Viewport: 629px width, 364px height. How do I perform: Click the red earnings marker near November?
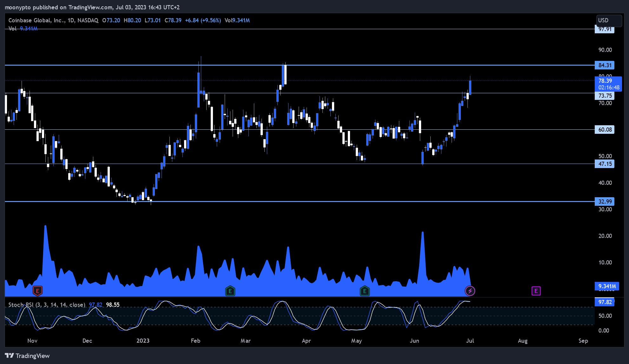(37, 290)
